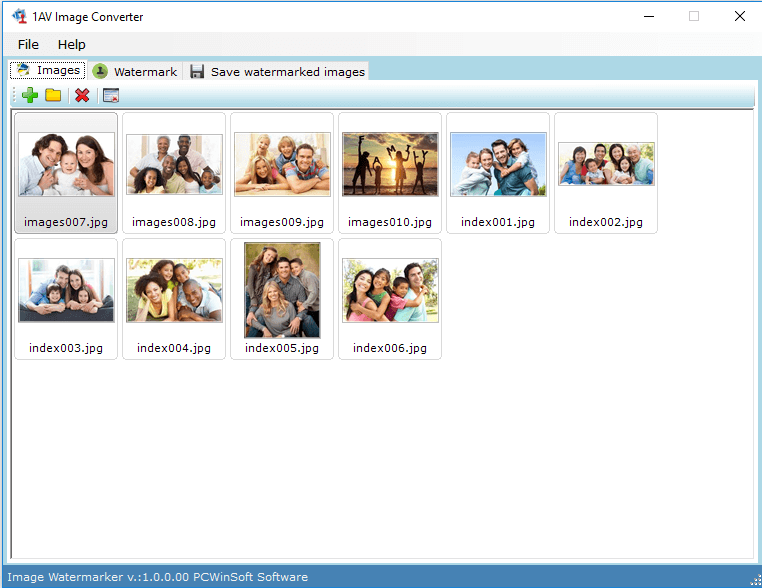Viewport: 762px width, 588px height.
Task: Click the green plus add image icon
Action: point(30,95)
